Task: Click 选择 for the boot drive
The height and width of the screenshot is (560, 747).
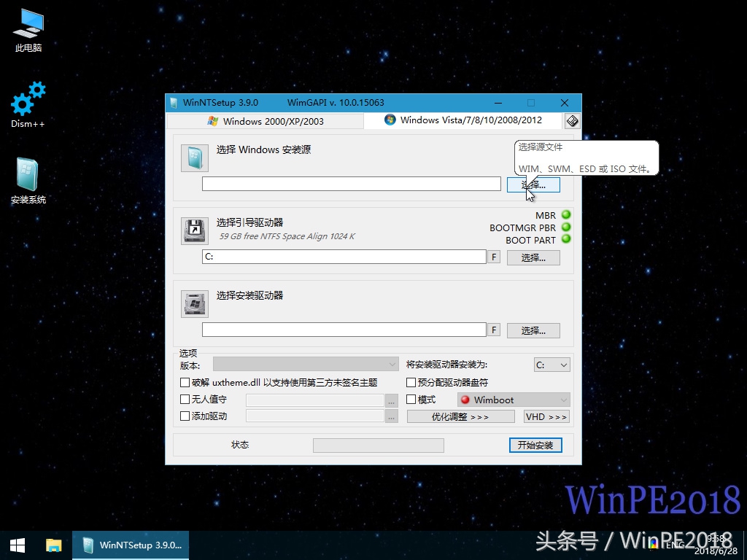Action: coord(533,257)
